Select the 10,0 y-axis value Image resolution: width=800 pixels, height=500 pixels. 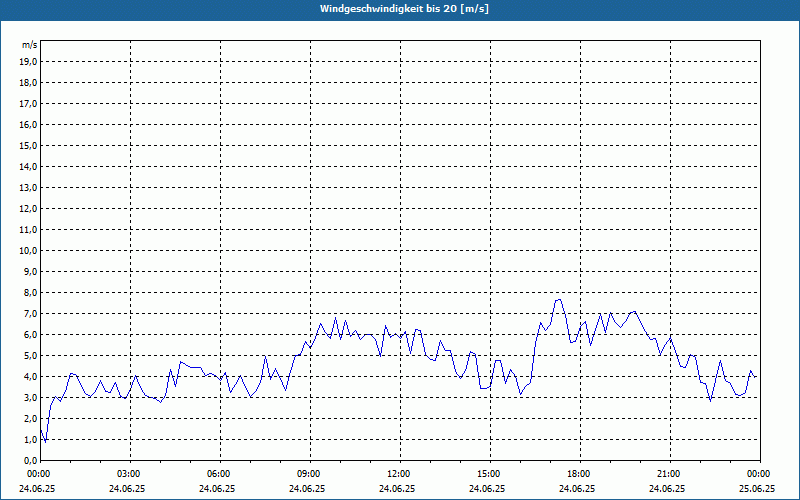[x=28, y=251]
